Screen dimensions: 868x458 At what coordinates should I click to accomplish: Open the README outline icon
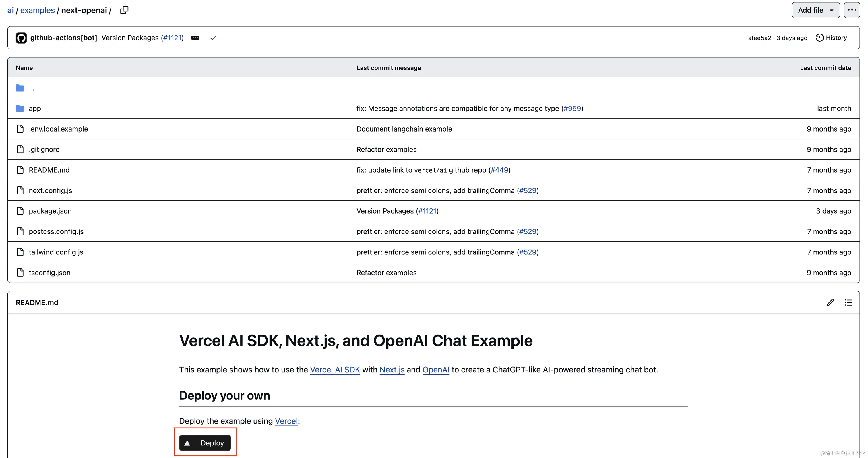coord(848,302)
